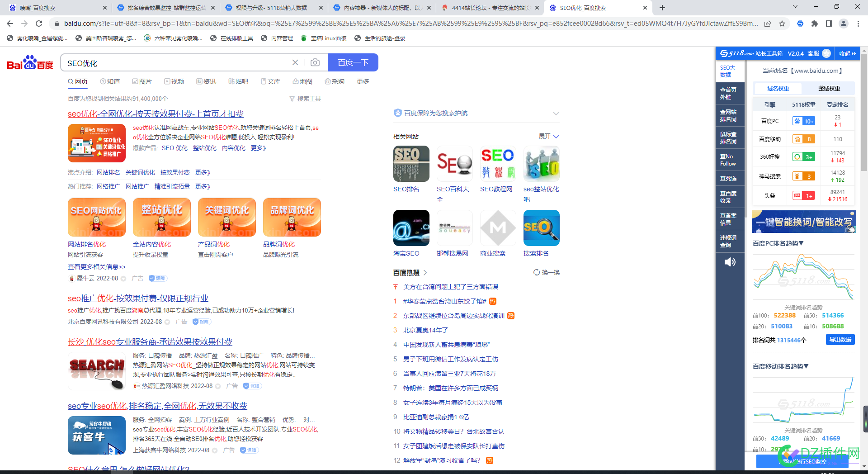
Task: Click 搜索排名 related site thumbnail
Action: [542, 228]
